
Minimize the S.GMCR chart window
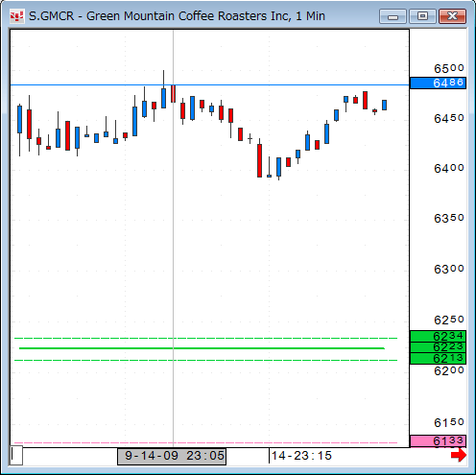click(393, 16)
